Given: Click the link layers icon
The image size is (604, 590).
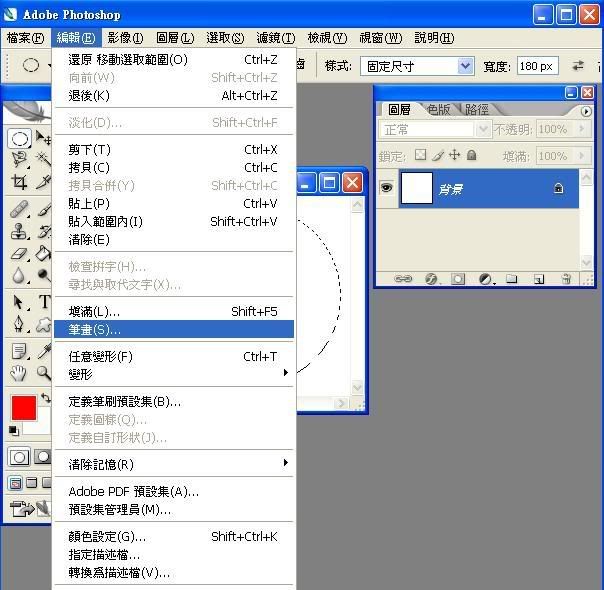Looking at the screenshot, I should (403, 279).
